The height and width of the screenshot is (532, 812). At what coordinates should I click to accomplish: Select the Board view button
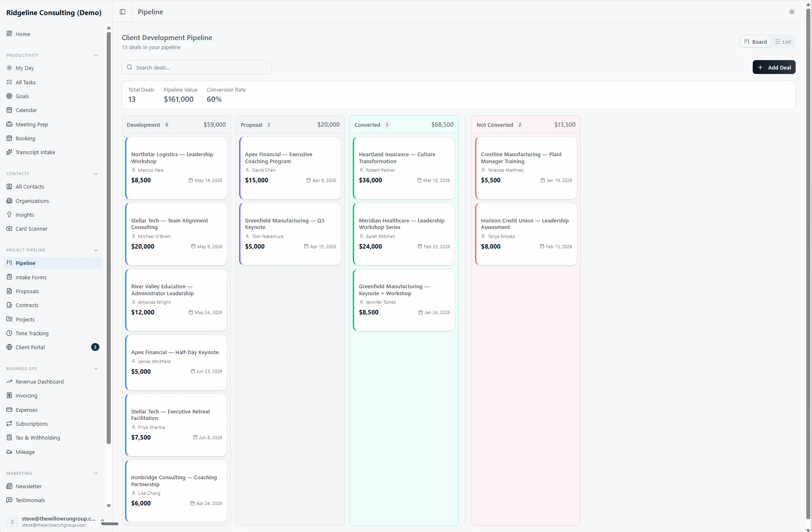click(755, 42)
